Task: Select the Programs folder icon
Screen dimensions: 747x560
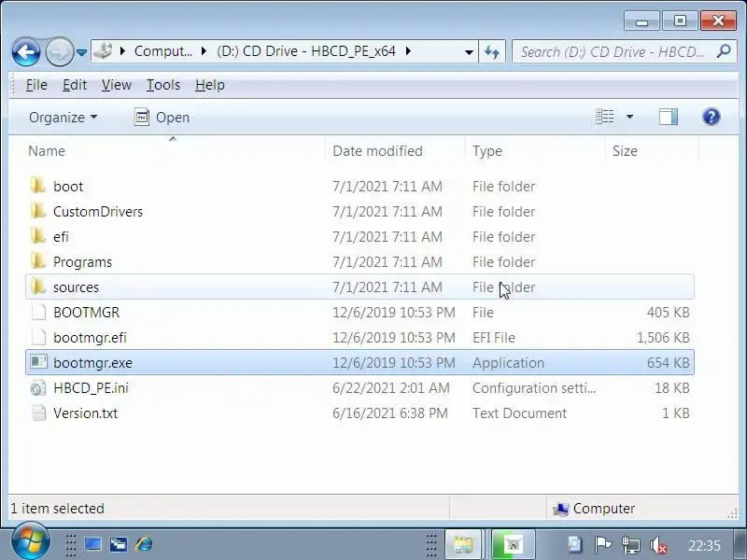Action: (x=37, y=261)
